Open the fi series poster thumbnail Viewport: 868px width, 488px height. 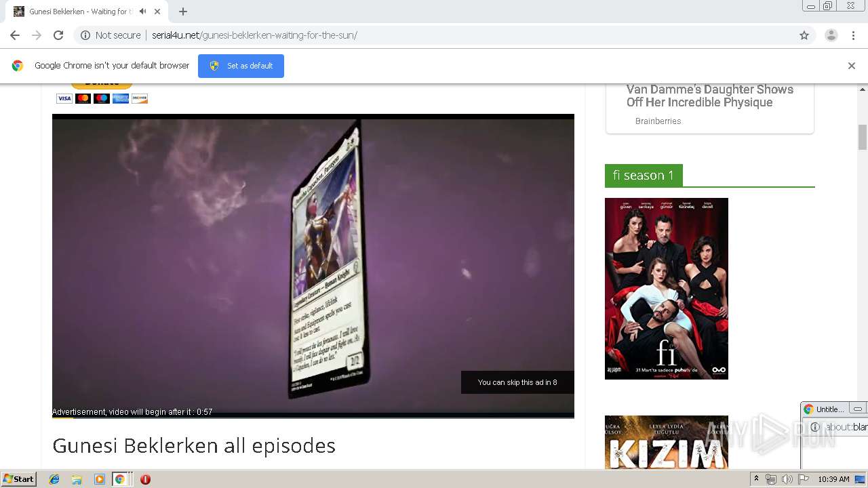(x=667, y=289)
